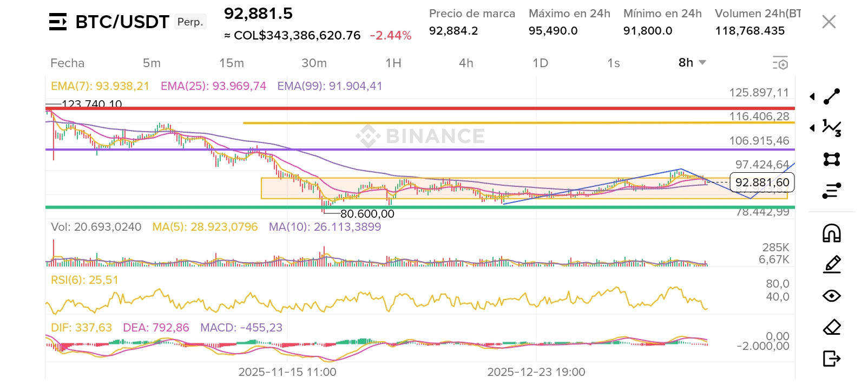Tap the EMA(99) indicator label
The width and height of the screenshot is (868, 390).
330,86
